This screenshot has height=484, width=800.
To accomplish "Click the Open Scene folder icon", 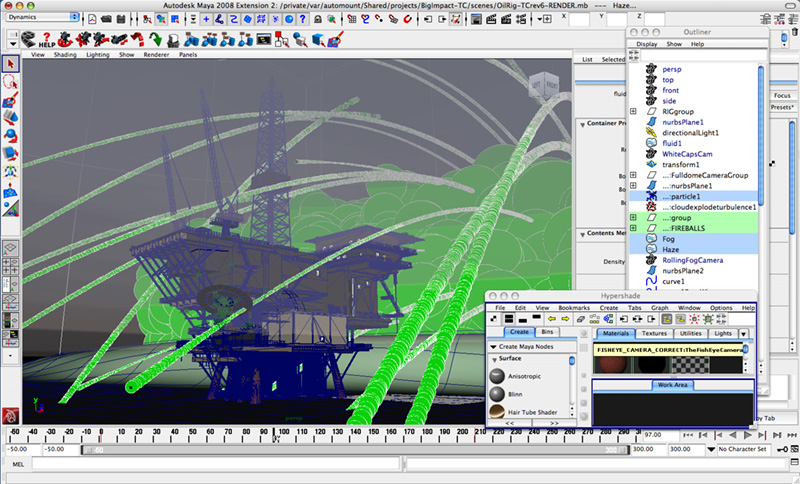I will (106, 19).
